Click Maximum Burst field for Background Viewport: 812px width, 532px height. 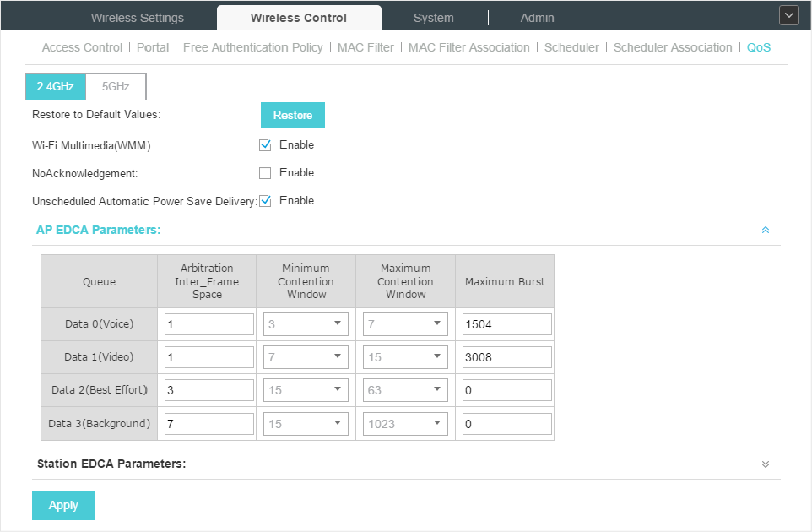507,424
